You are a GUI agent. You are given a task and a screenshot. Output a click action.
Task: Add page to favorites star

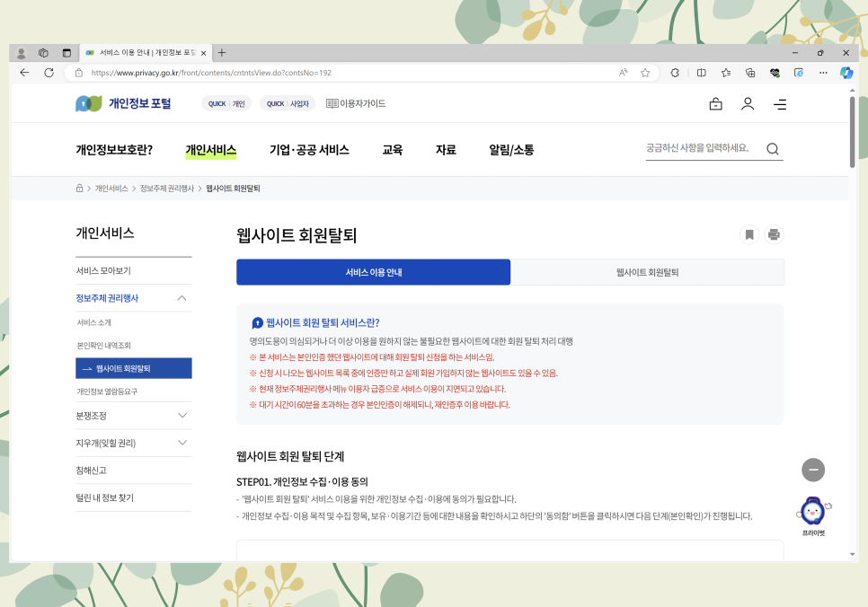(645, 73)
